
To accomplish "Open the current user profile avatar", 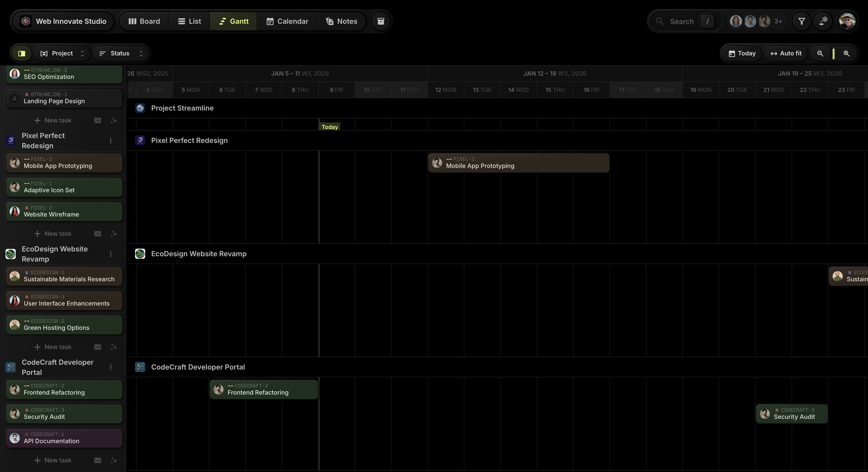I will [x=847, y=21].
